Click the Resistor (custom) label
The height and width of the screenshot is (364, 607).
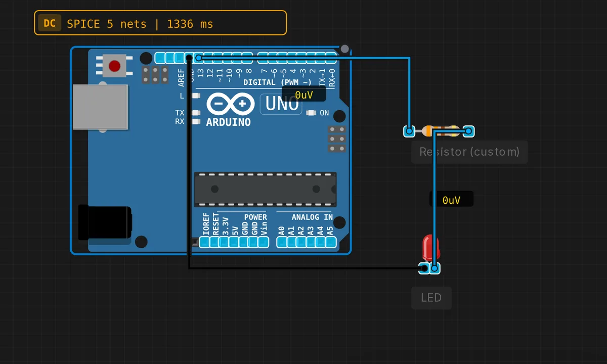tap(469, 152)
